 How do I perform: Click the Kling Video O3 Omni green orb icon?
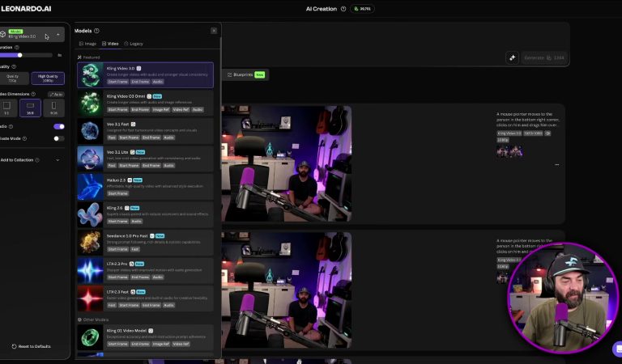[x=91, y=103]
